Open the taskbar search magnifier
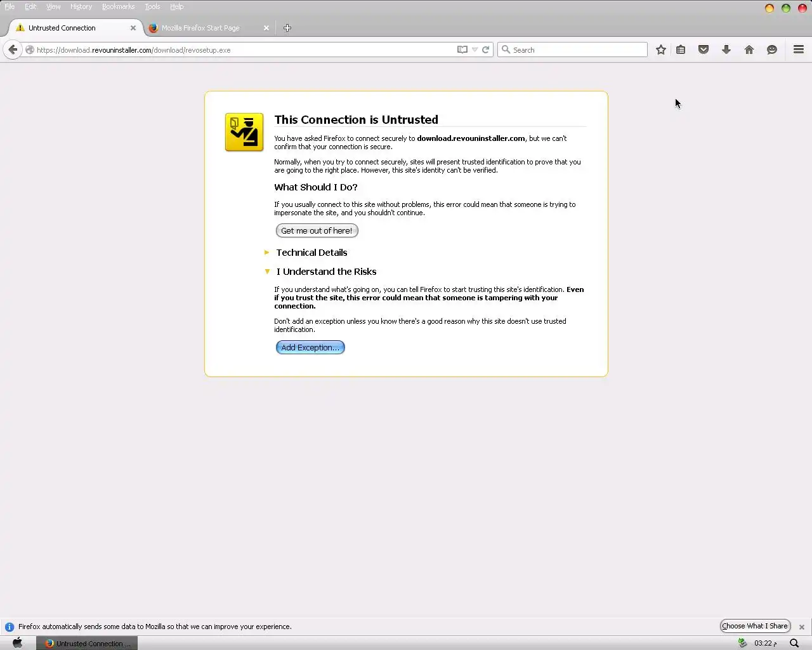 click(x=794, y=643)
